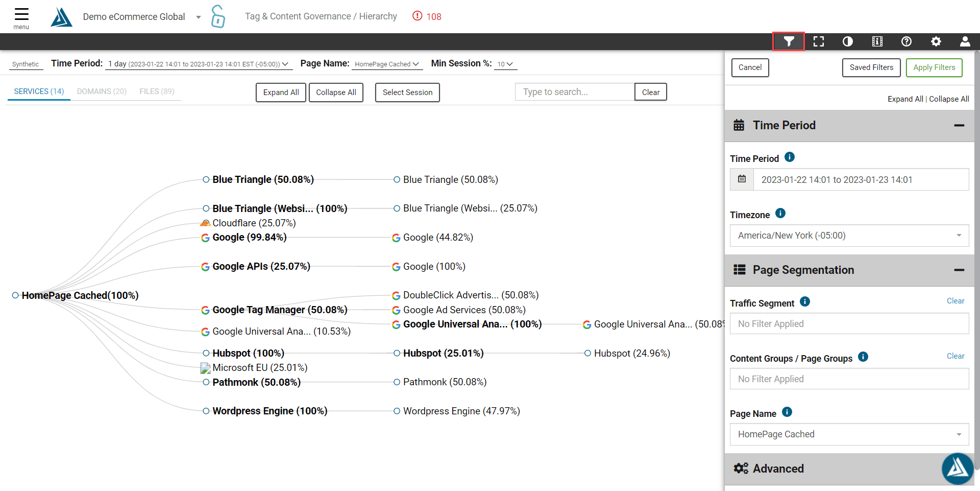Open the Min Session % dropdown
980x491 pixels.
[505, 64]
